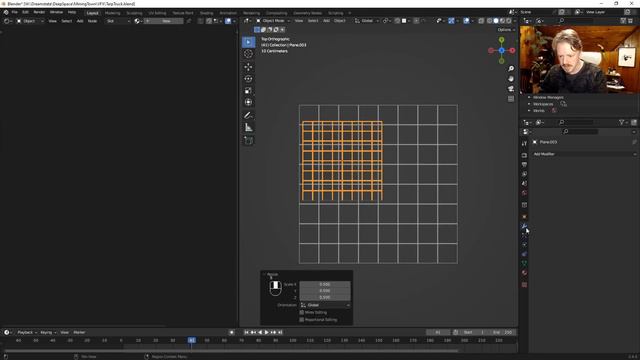
Task: Jump to the animation end frame
Action: 280,332
